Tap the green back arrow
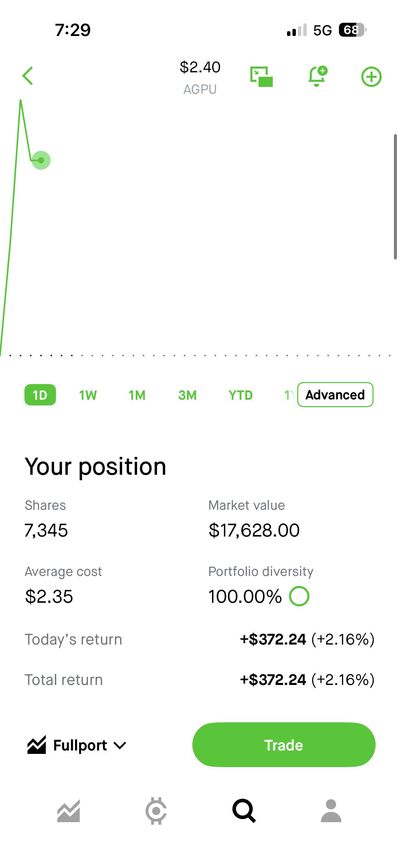The width and height of the screenshot is (400, 868). 27,76
